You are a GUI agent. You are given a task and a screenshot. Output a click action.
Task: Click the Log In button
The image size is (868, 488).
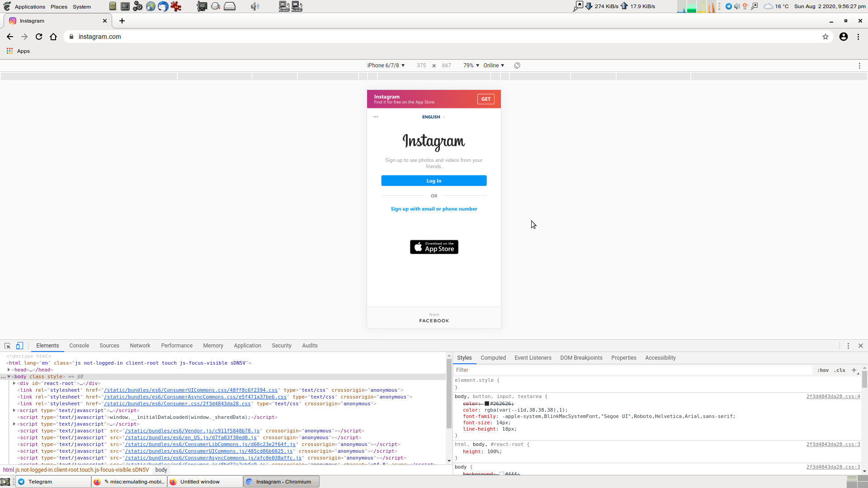(434, 181)
